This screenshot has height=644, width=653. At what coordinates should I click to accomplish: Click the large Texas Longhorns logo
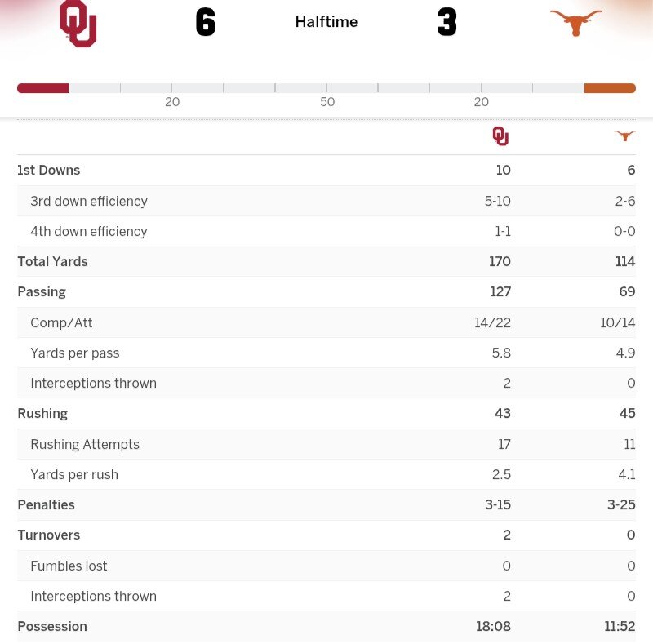point(575,23)
